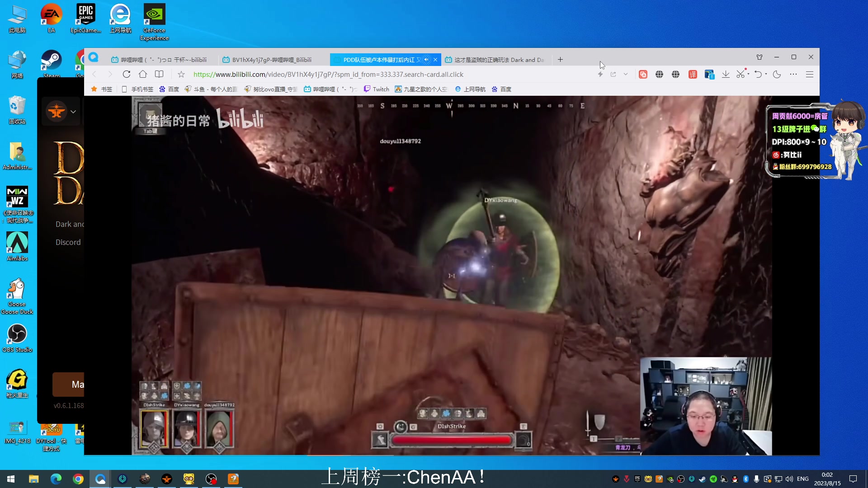The width and height of the screenshot is (868, 488).
Task: Open the three-dot more tools menu
Action: [x=793, y=75]
